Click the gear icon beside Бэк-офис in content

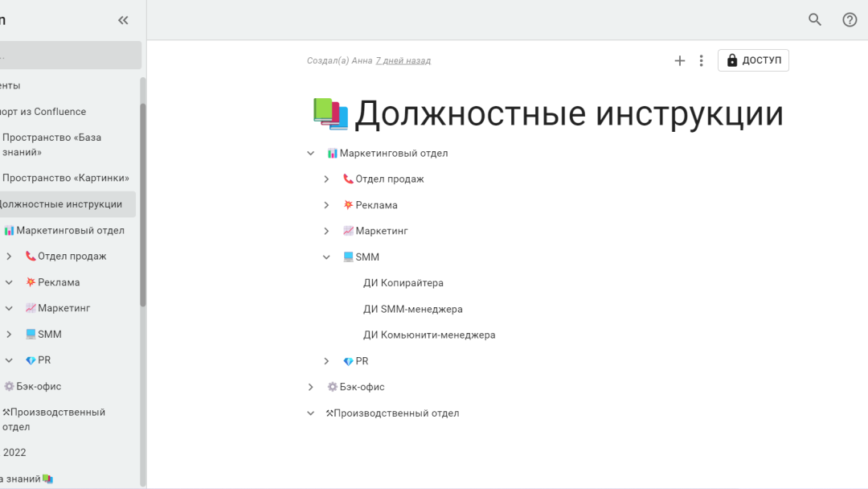332,387
